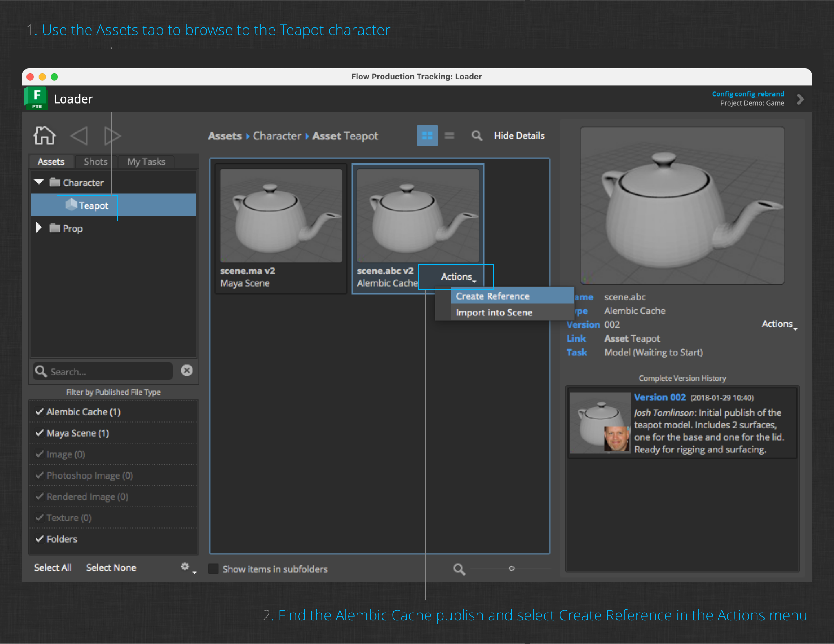Screen dimensions: 834x644
Task: Go back with left arrow icon
Action: pyautogui.click(x=79, y=135)
